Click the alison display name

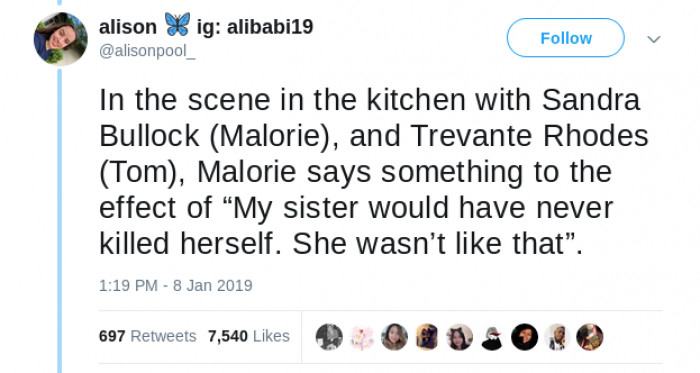(128, 27)
